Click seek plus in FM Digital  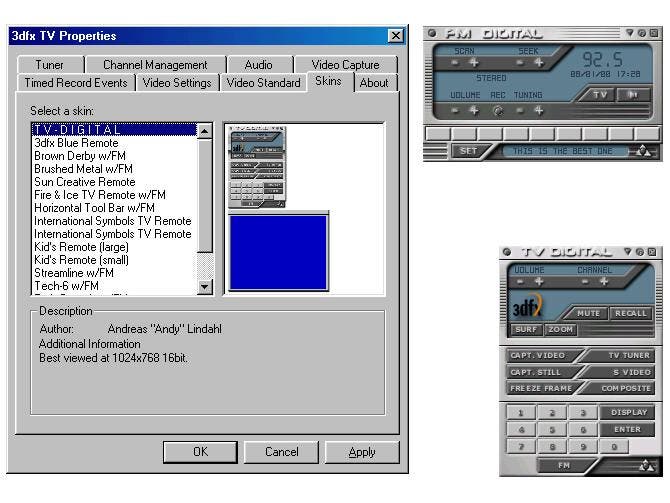coord(539,63)
